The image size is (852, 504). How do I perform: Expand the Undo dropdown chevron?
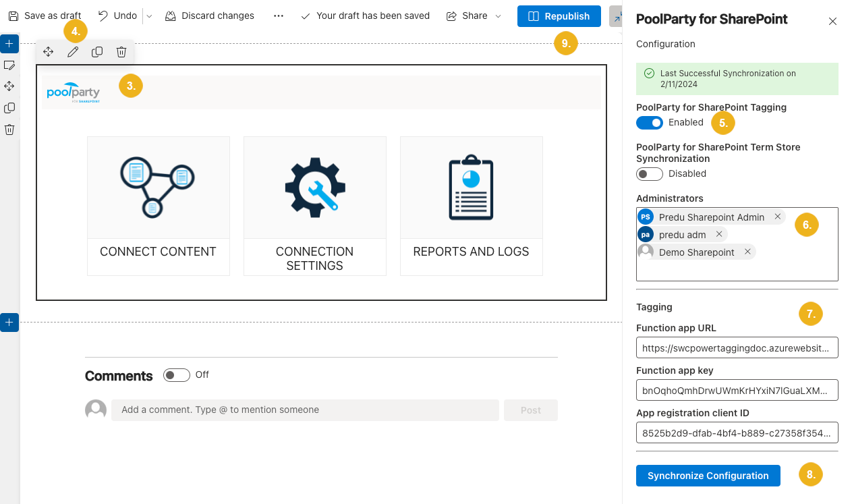click(149, 16)
